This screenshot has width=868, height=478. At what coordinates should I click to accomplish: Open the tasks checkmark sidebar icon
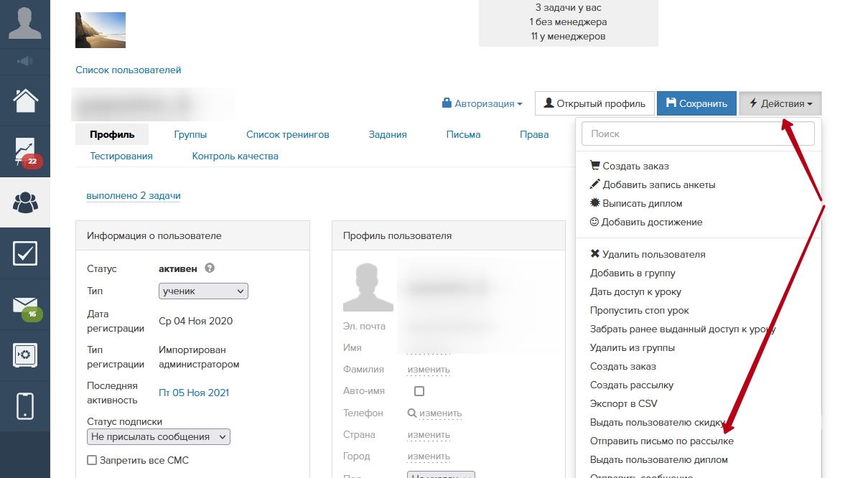pyautogui.click(x=25, y=253)
